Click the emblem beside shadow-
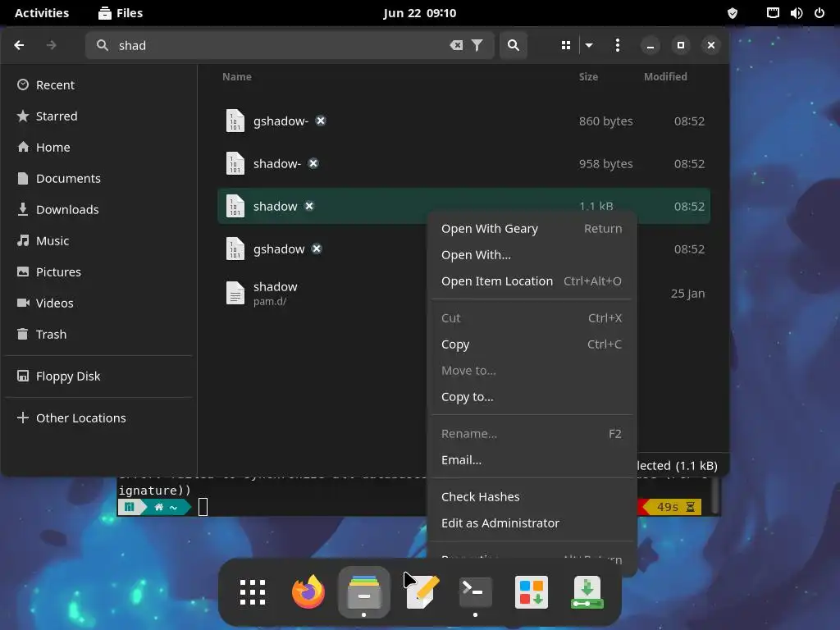 [x=313, y=163]
